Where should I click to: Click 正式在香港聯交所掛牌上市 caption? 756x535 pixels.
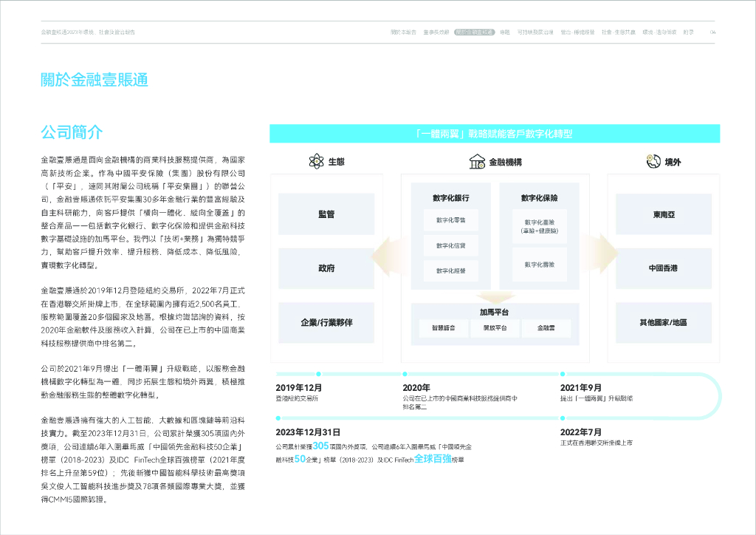click(597, 443)
